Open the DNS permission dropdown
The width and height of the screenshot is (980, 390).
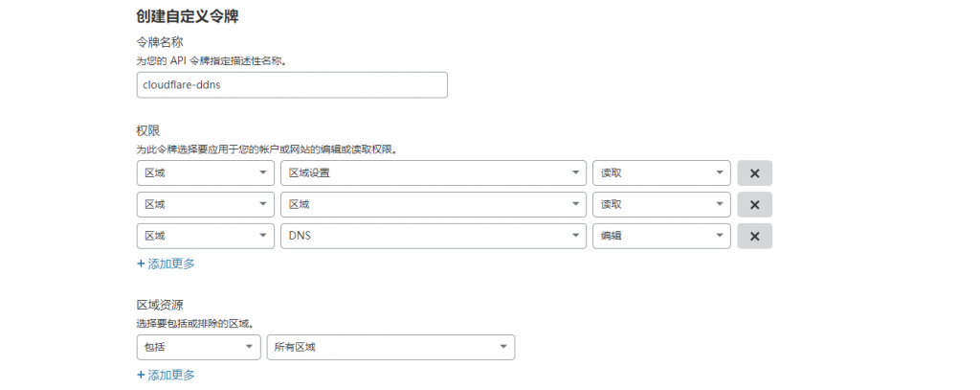click(x=433, y=237)
